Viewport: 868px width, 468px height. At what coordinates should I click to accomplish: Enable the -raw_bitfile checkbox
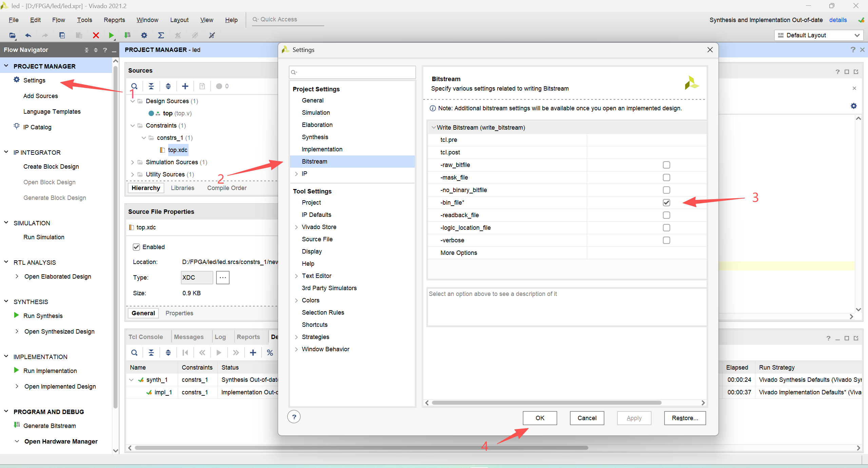(x=666, y=165)
